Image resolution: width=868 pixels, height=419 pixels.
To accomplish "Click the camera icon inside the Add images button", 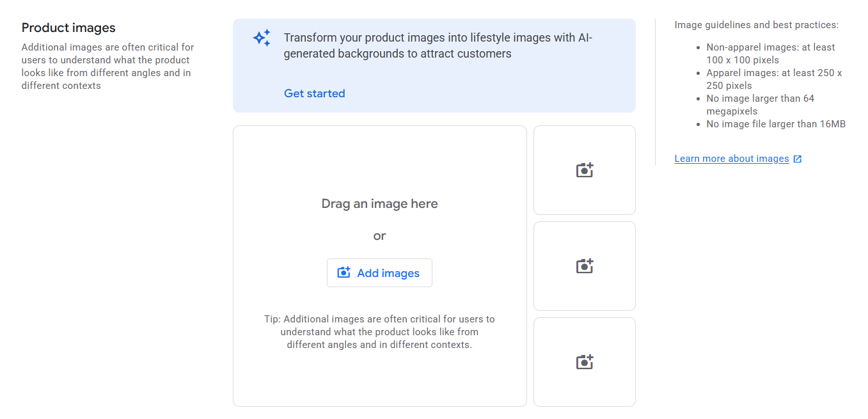I will (x=343, y=273).
